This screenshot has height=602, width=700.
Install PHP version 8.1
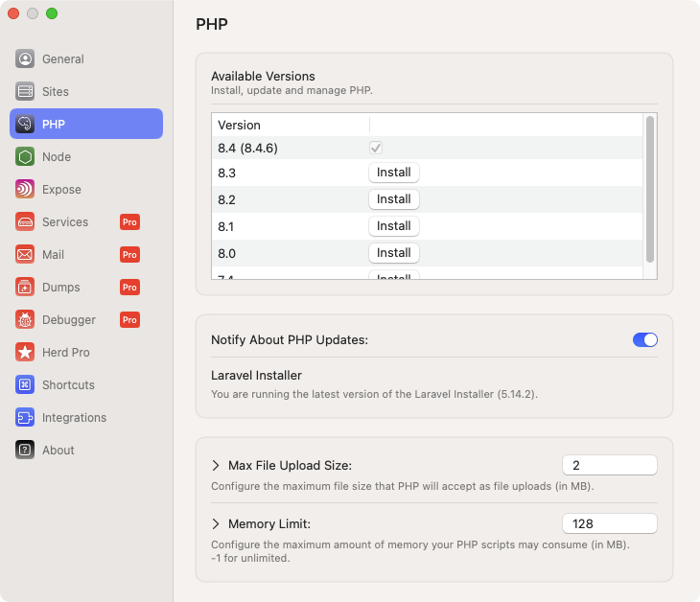[x=393, y=226]
